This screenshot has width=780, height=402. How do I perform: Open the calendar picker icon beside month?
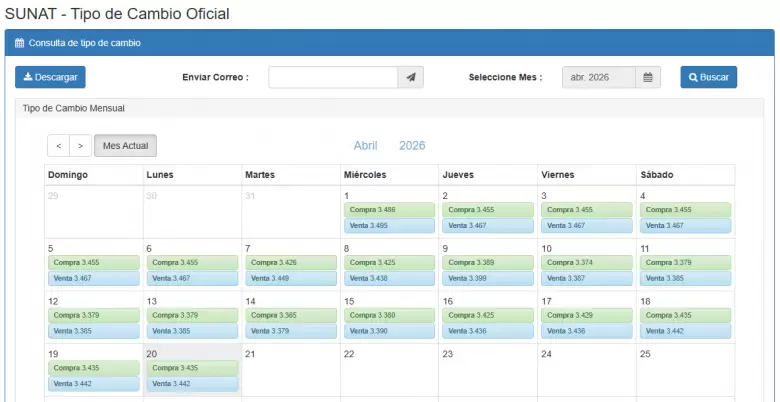(x=648, y=77)
